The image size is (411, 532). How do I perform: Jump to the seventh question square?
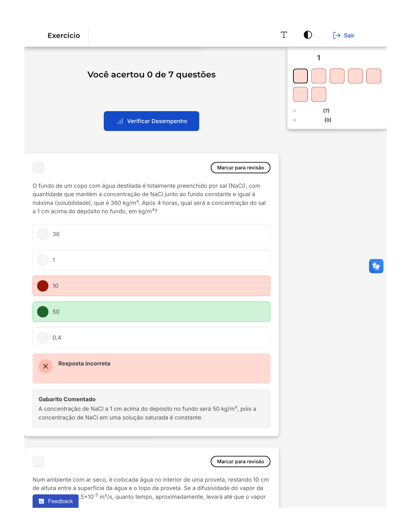(319, 94)
